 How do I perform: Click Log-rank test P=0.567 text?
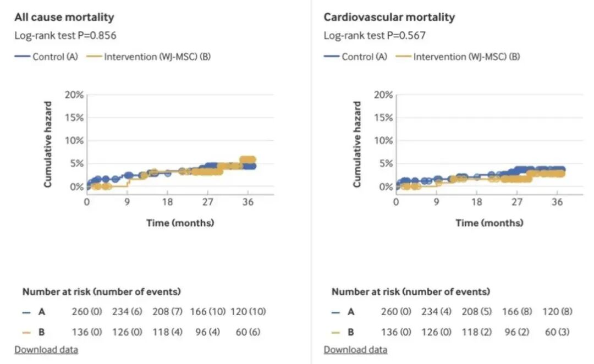[375, 36]
